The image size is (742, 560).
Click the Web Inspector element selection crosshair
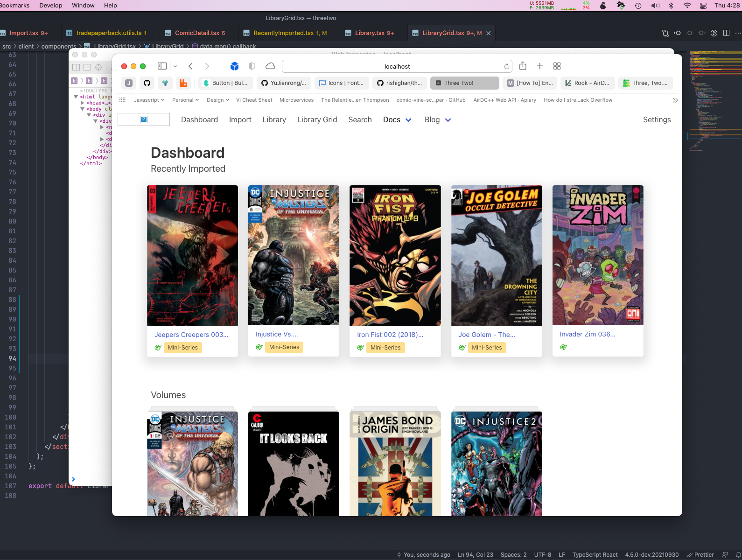click(x=98, y=67)
